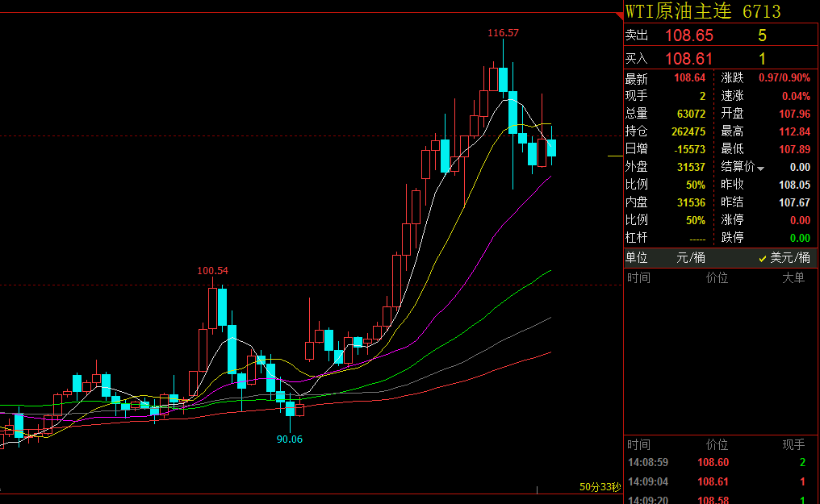820x504 pixels.
Task: Click the 50分33秒 countdown timer
Action: pyautogui.click(x=600, y=487)
